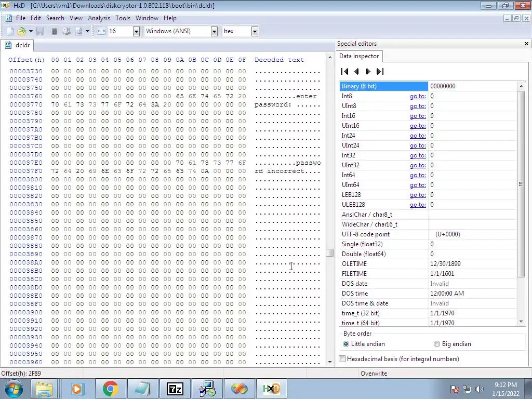Open the Window menu

tap(147, 18)
